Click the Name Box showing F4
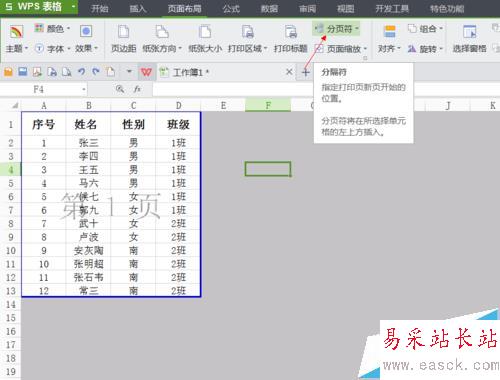 38,89
